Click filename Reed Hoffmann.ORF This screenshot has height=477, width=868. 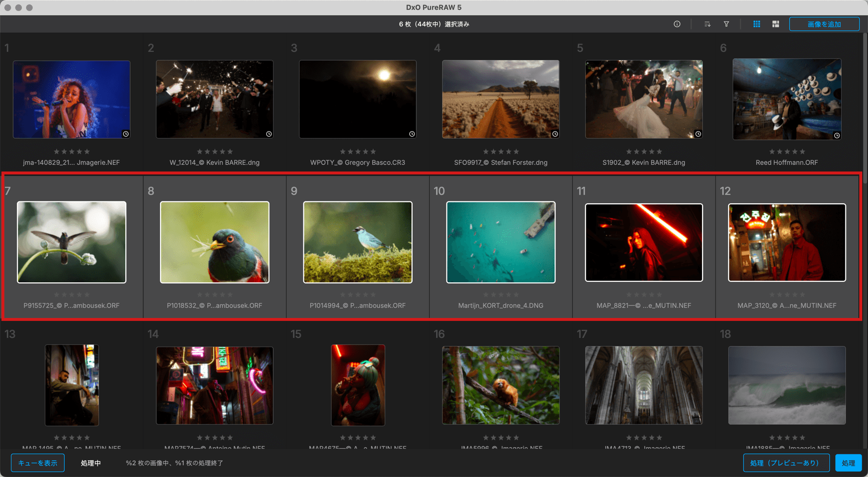[x=787, y=162]
